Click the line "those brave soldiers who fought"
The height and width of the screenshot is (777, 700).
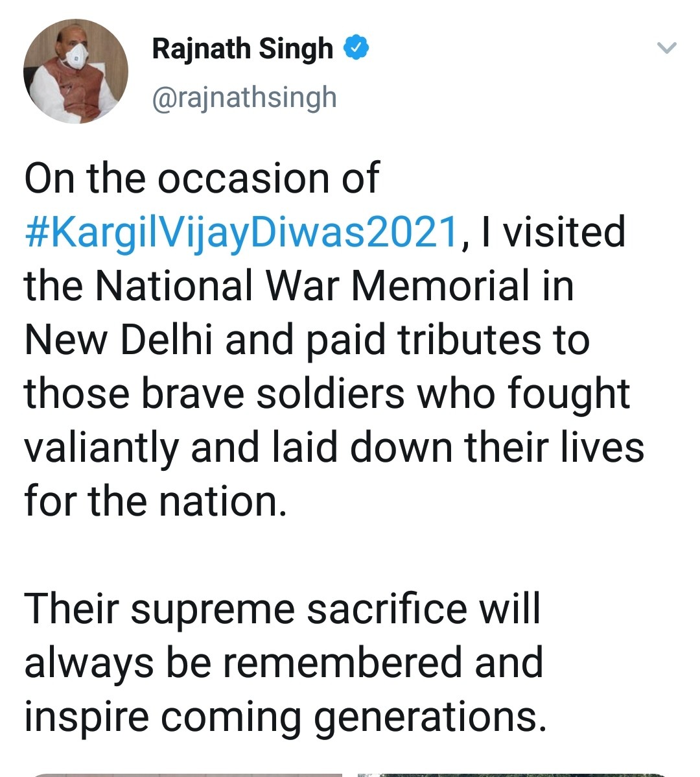pyautogui.click(x=327, y=394)
